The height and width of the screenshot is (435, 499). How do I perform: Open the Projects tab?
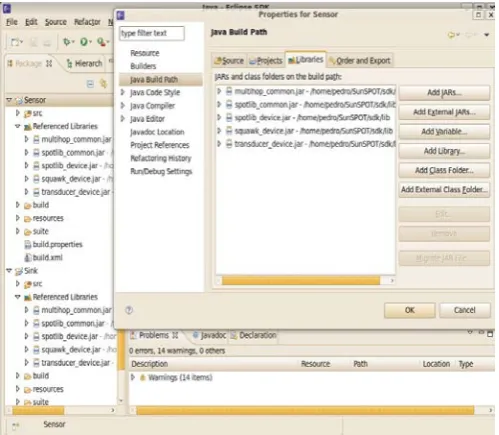click(266, 60)
